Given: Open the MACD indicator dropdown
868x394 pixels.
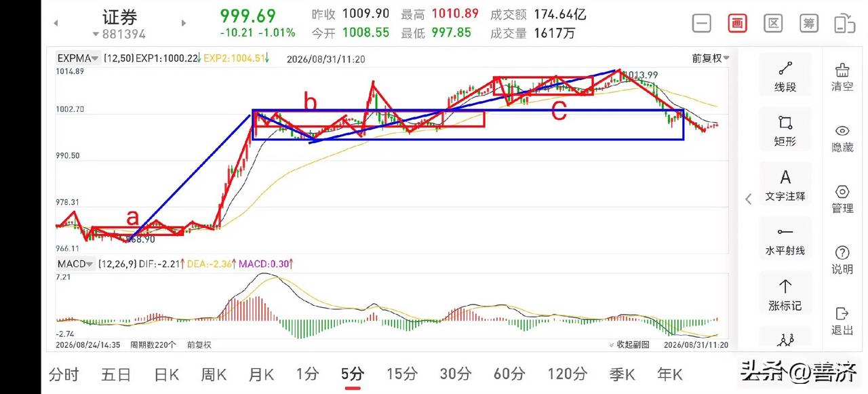Looking at the screenshot, I should click(75, 264).
